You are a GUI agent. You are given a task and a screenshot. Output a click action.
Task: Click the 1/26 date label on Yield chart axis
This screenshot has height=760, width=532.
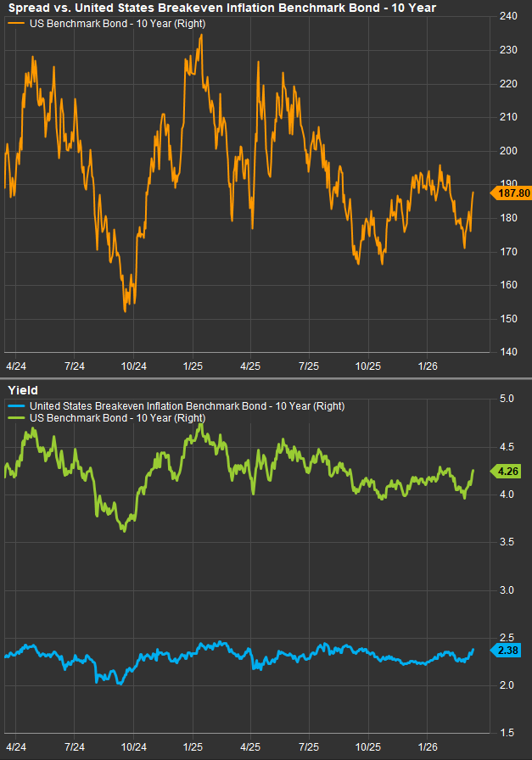[428, 748]
